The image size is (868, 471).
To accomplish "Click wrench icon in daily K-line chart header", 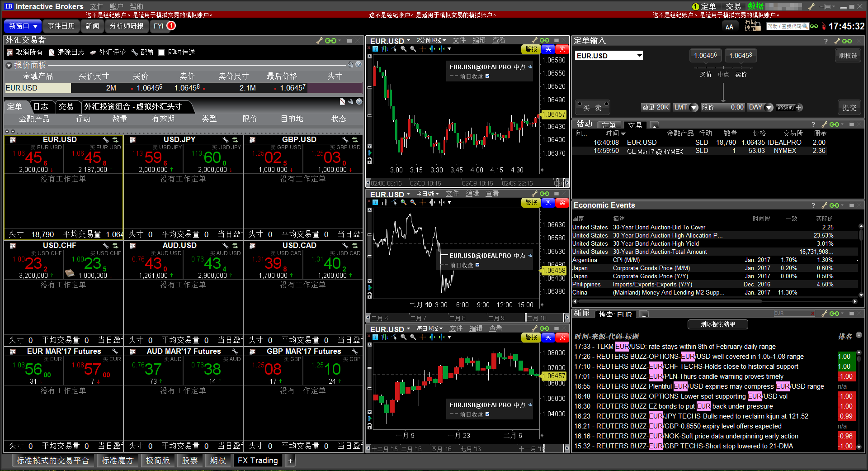I will (535, 328).
